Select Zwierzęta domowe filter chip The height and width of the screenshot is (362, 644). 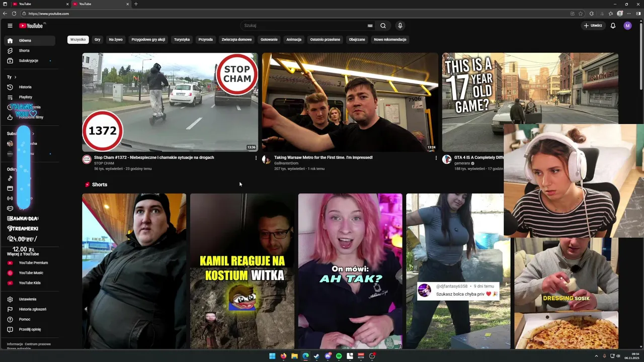tap(236, 39)
